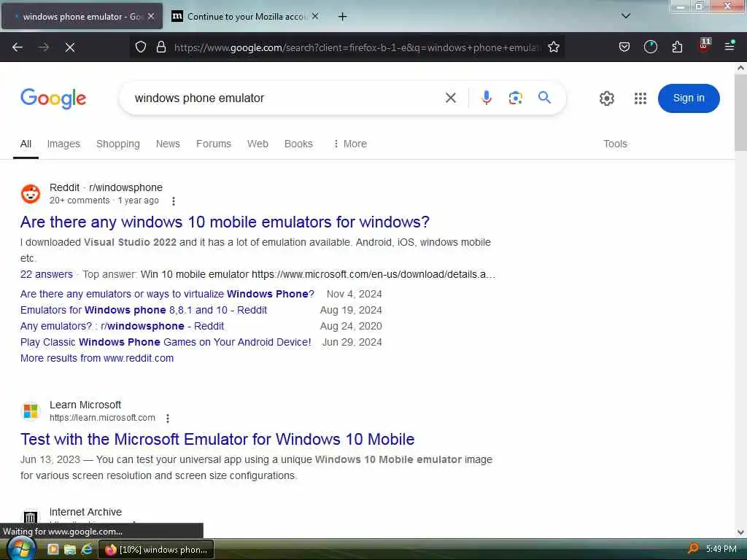Screen dimensions: 747x560
Task: Click the page vertical scrollbar thumb
Action: tap(740, 112)
